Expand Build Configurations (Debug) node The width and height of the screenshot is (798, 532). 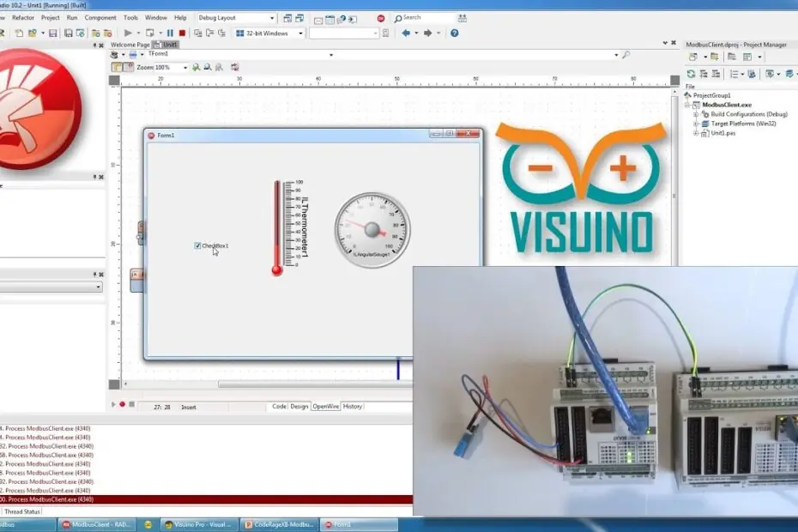696,114
